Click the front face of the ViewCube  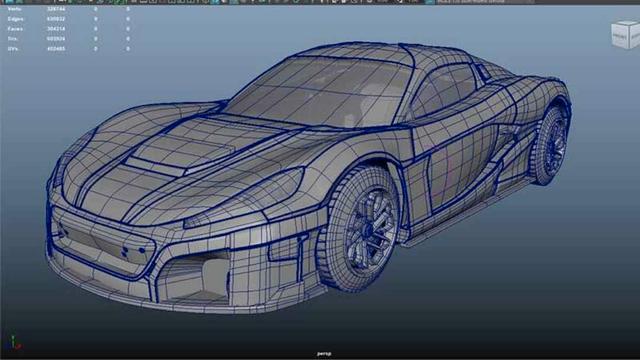coord(620,36)
